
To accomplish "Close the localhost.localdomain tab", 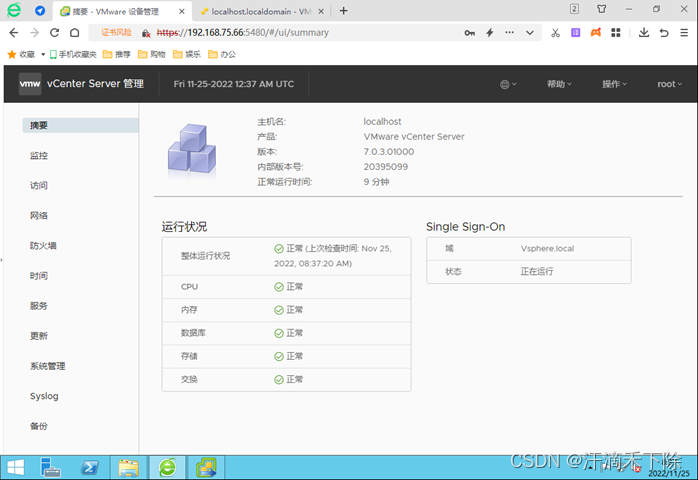I will tap(321, 11).
